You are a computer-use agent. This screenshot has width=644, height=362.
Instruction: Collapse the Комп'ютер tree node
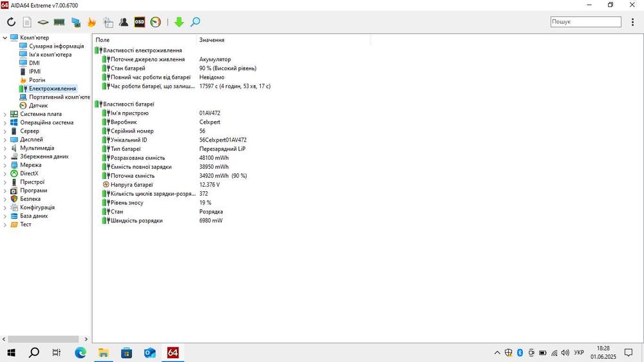point(5,38)
